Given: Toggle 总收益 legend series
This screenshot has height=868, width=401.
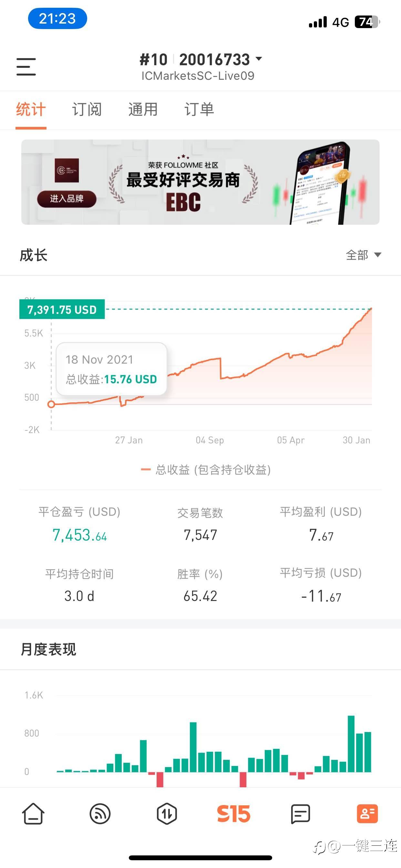Looking at the screenshot, I should 206,470.
